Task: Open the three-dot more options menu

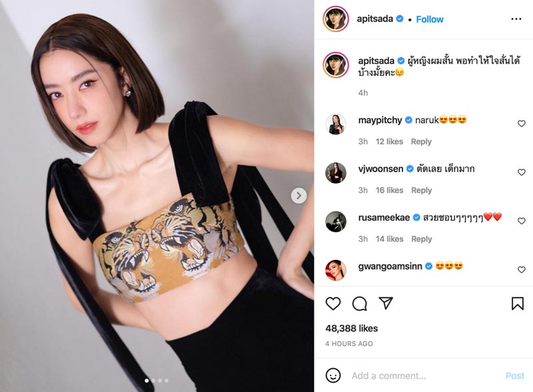Action: click(x=516, y=19)
